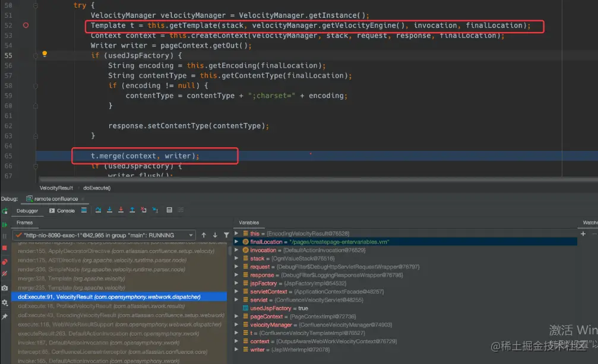This screenshot has width=598, height=364.
Task: Open the thread selector dropdown
Action: [104, 235]
